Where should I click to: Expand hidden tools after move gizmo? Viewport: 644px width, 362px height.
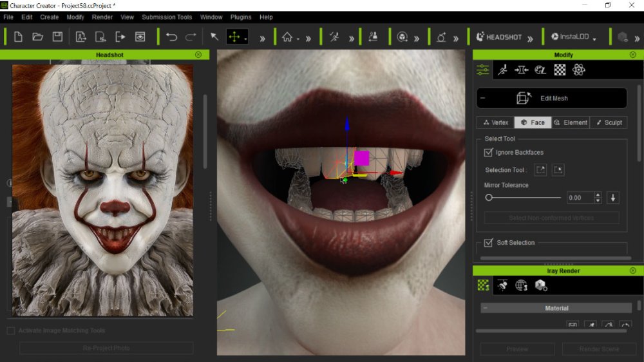(263, 39)
